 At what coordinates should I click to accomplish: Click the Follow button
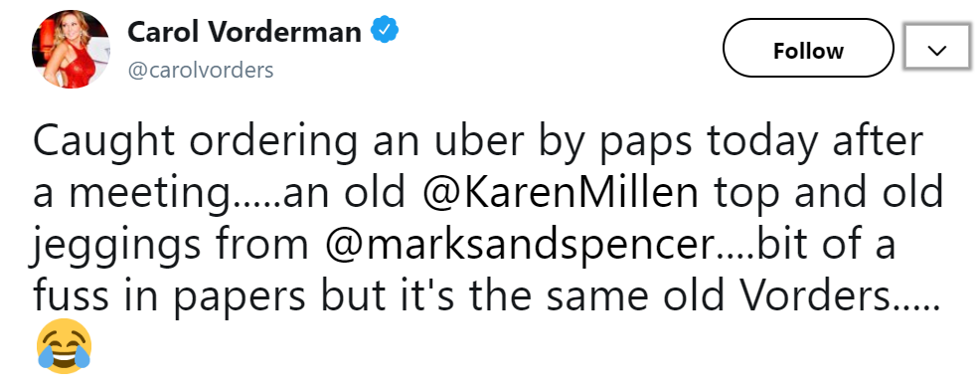coord(808,48)
